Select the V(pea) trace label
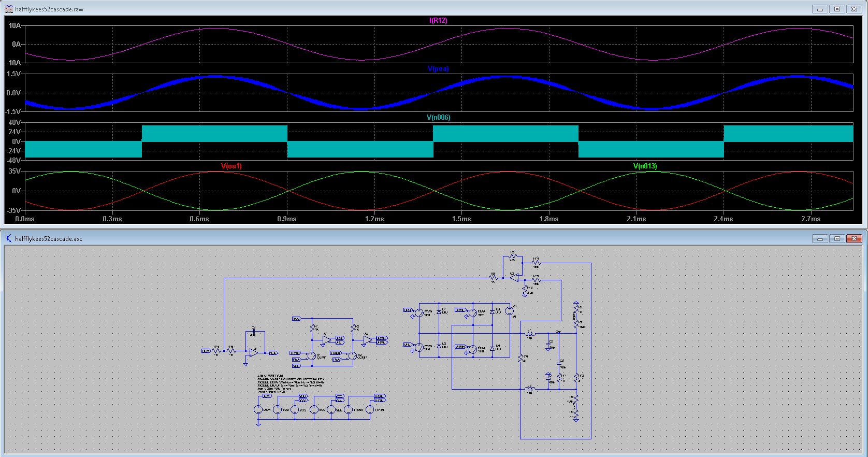The width and height of the screenshot is (868, 457). (x=438, y=68)
